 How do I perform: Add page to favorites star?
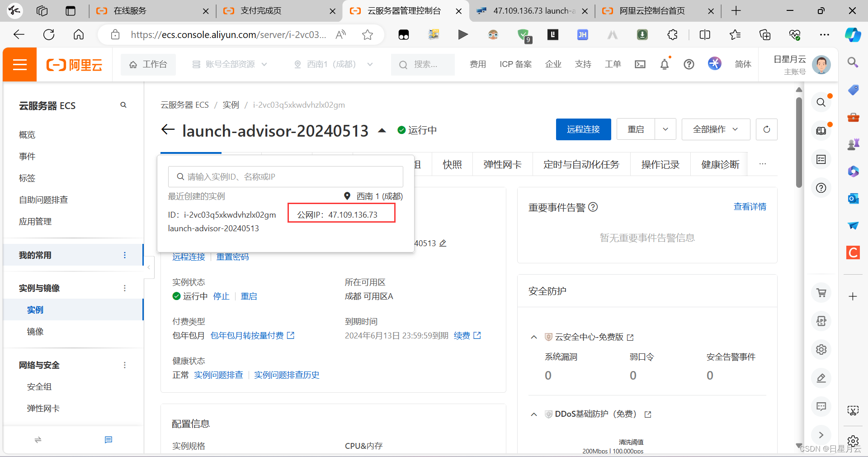tap(368, 35)
